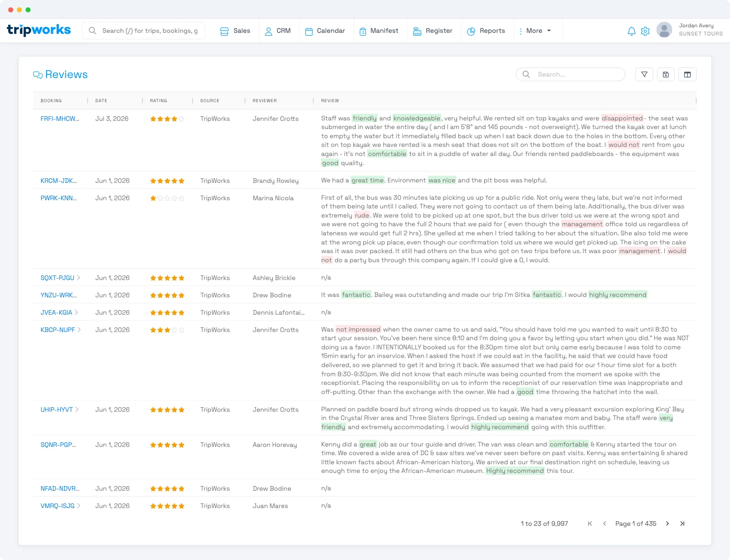Click the '1 to 23 of 9,997' count
Screen dimensions: 730x560
(544, 524)
